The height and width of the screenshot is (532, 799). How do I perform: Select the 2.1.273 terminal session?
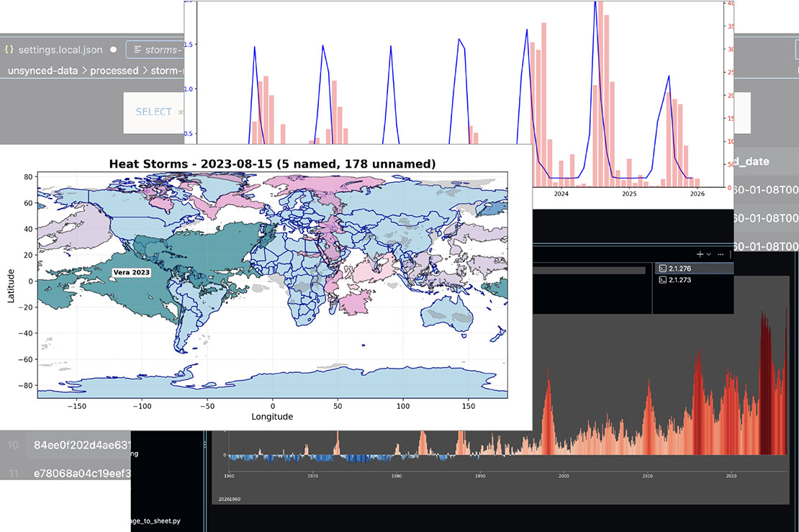pyautogui.click(x=694, y=280)
